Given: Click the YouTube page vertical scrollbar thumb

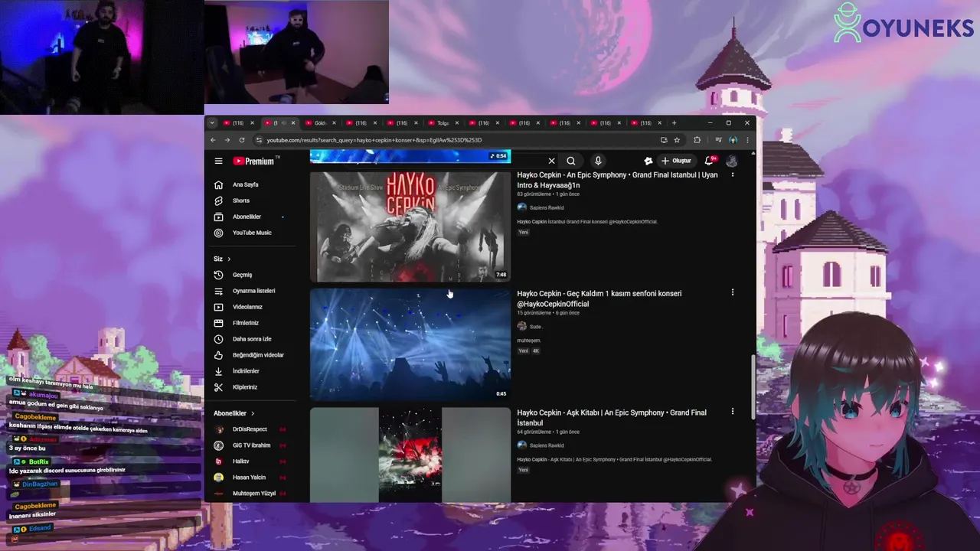Looking at the screenshot, I should tap(753, 386).
